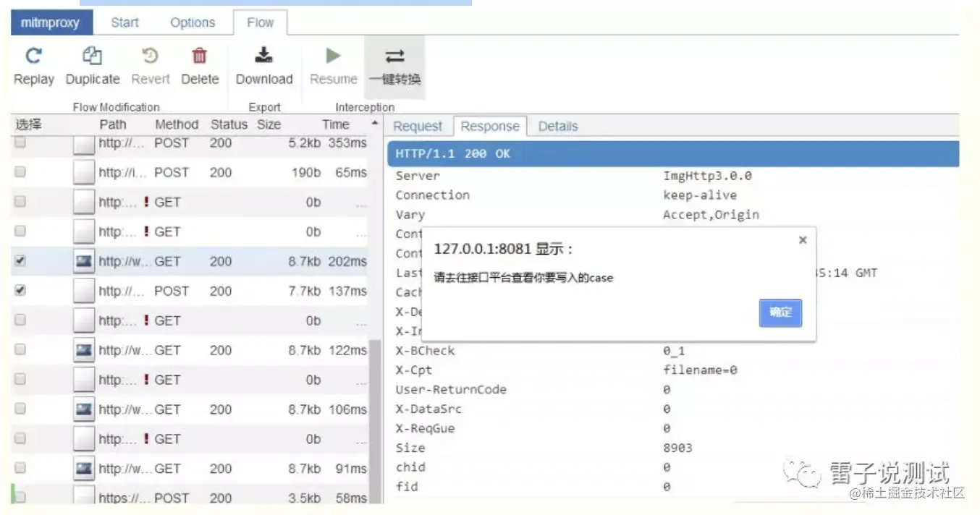The height and width of the screenshot is (515, 980).
Task: Tick the checkbox on the 122ms GET row
Action: click(20, 349)
